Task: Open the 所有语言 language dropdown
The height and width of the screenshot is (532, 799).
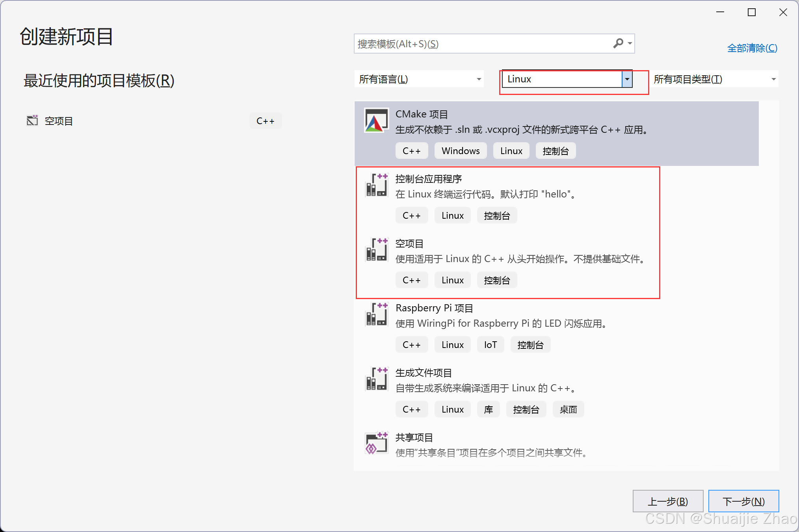Action: [x=419, y=79]
